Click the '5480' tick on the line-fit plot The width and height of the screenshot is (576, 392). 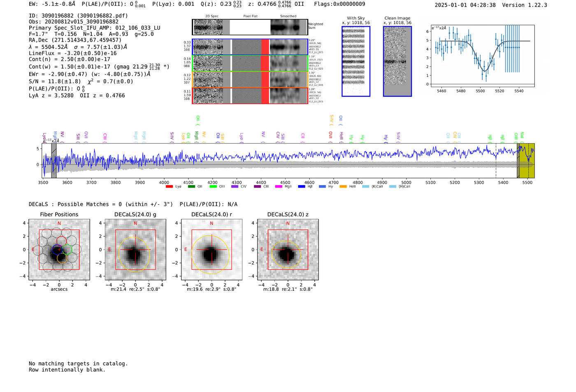461,91
